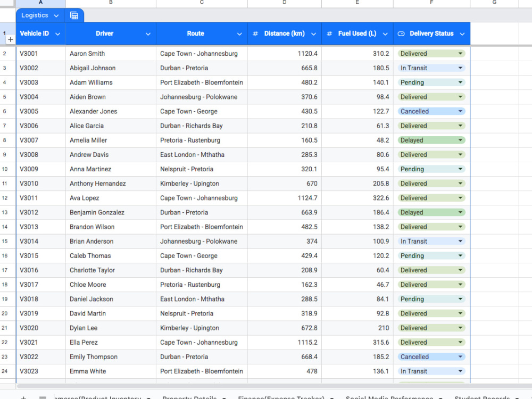This screenshot has height=399, width=532.
Task: Click the dropdown-type icon in the Delivery Status header
Action: pyautogui.click(x=401, y=34)
